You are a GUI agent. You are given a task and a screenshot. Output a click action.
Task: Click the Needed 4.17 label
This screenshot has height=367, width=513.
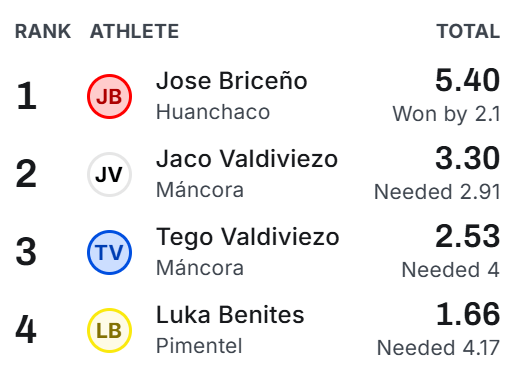(x=438, y=348)
